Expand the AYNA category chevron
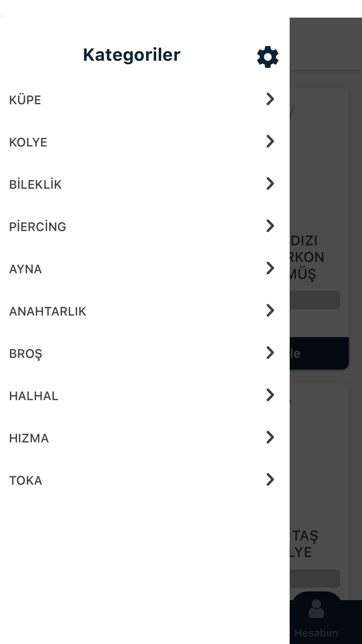 [270, 268]
